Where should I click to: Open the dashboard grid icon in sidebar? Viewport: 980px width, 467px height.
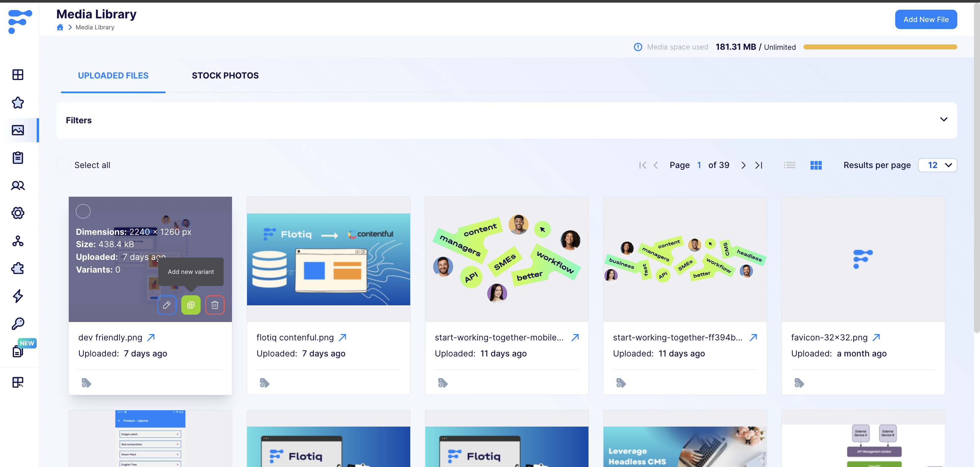18,74
